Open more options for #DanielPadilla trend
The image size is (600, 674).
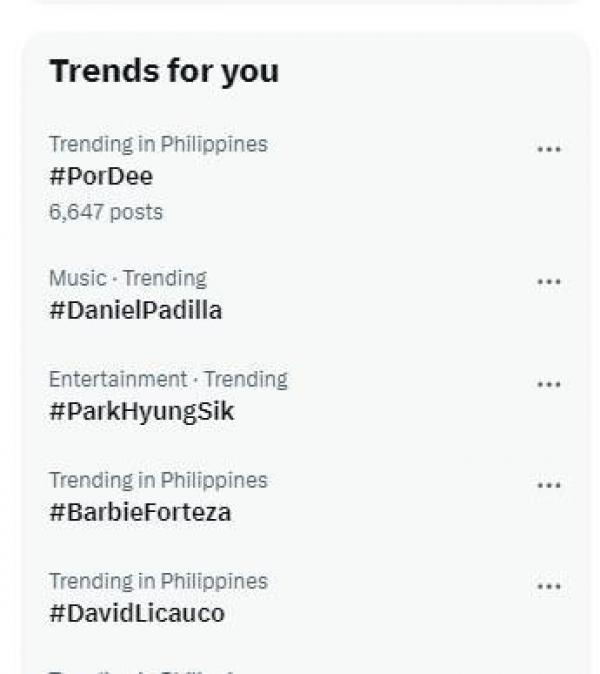(548, 283)
